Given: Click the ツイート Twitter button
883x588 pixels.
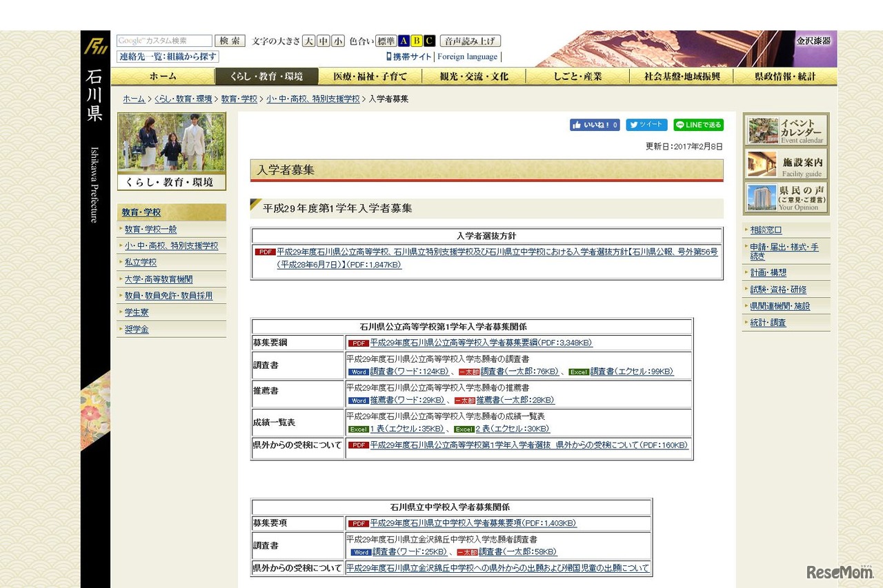Looking at the screenshot, I should coord(646,125).
